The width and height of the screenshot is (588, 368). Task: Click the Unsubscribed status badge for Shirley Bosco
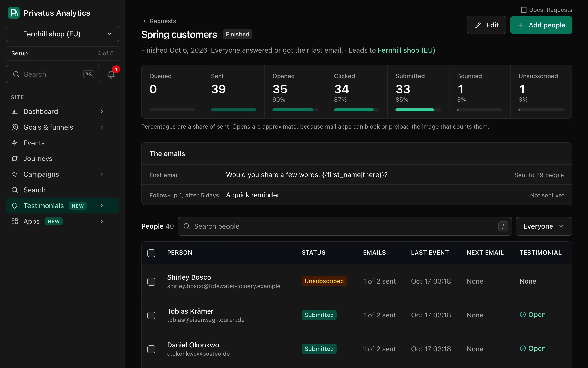pyautogui.click(x=324, y=281)
